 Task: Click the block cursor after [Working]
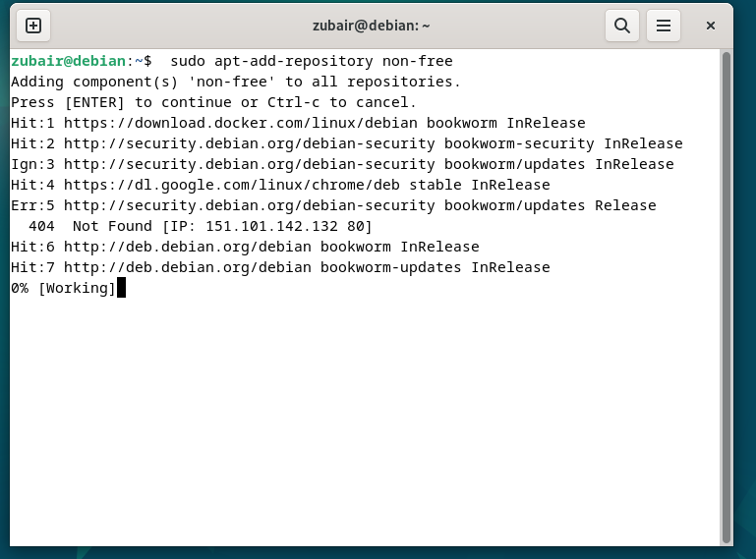pyautogui.click(x=121, y=288)
